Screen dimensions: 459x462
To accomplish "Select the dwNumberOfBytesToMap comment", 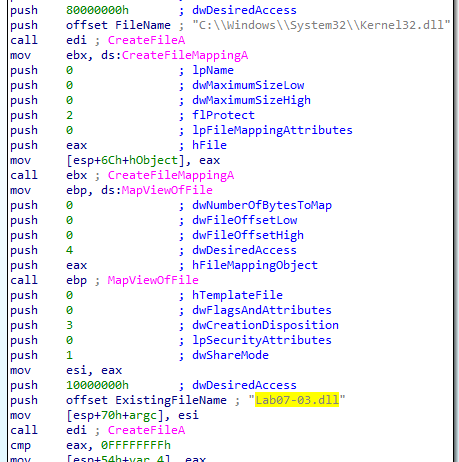I will point(262,205).
